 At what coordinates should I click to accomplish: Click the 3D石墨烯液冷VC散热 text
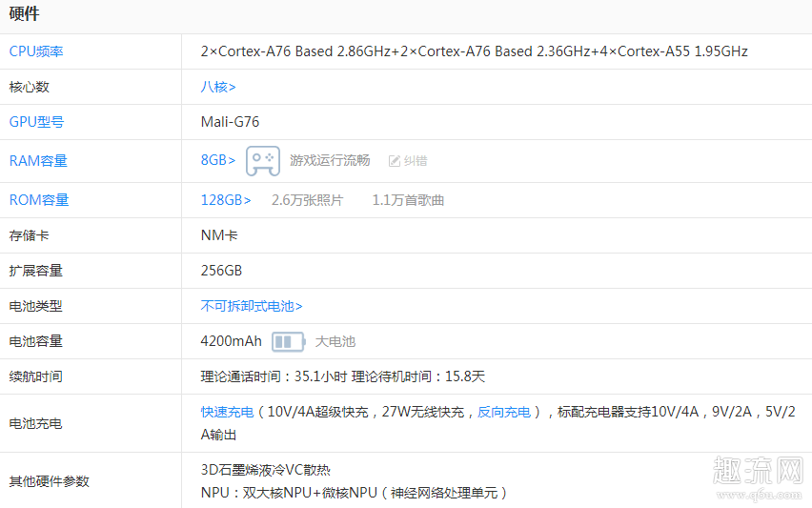pyautogui.click(x=265, y=470)
